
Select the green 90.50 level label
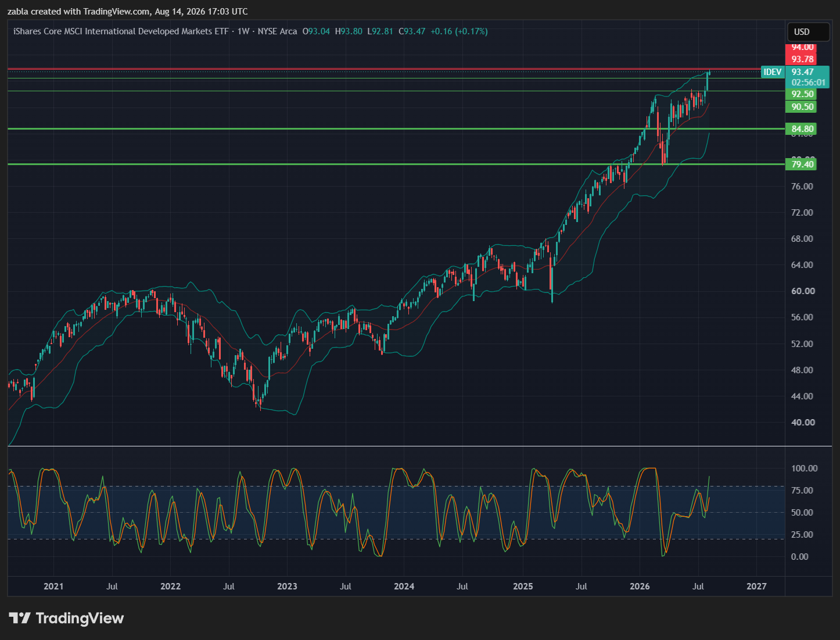[802, 107]
